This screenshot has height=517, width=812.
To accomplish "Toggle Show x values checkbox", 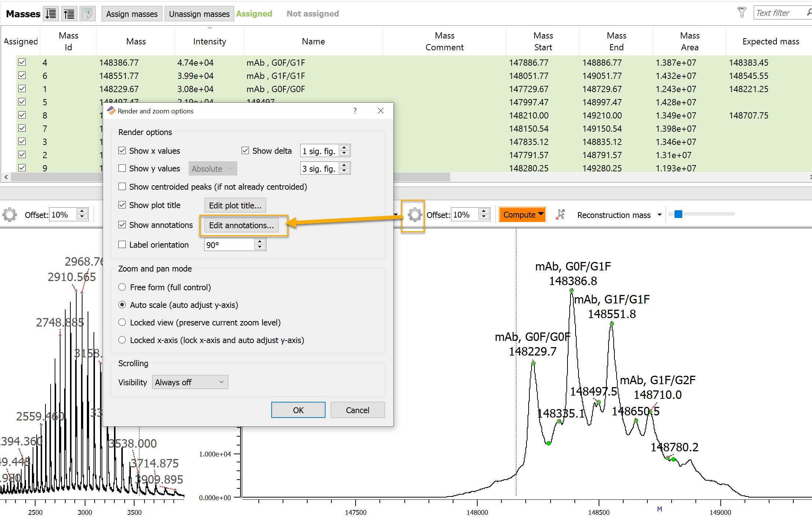I will 122,151.
